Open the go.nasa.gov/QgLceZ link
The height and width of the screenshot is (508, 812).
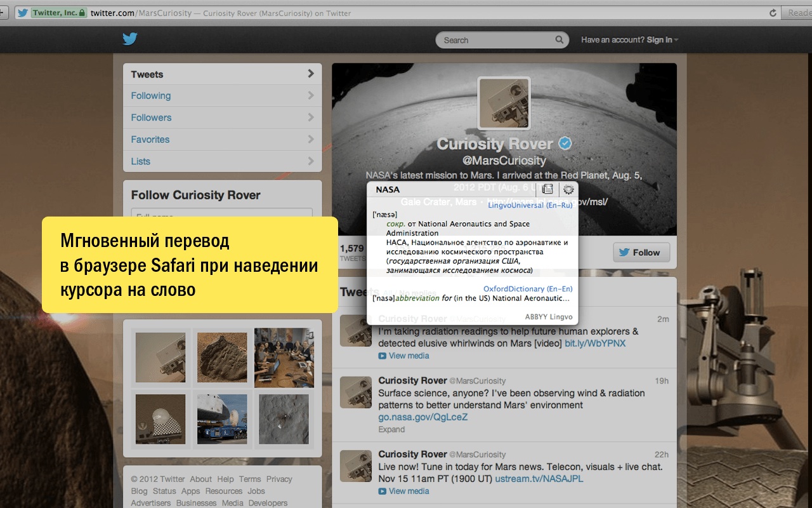click(422, 417)
